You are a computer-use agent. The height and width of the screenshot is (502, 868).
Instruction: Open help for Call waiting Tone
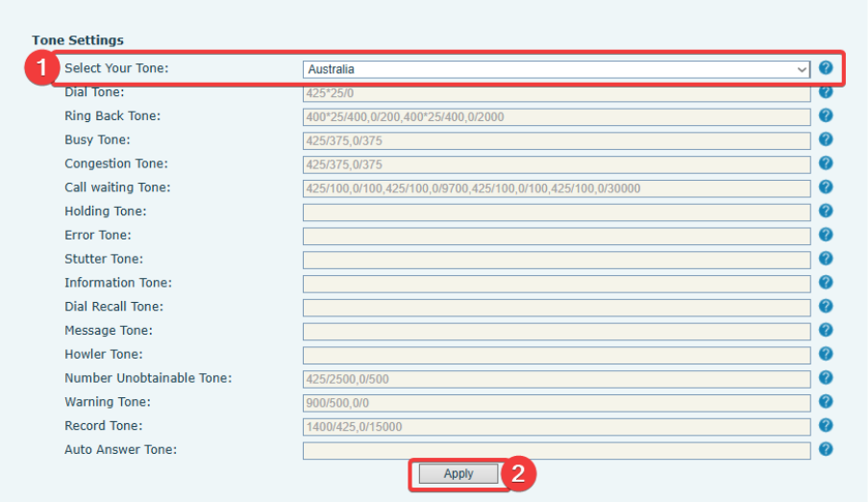tap(825, 188)
